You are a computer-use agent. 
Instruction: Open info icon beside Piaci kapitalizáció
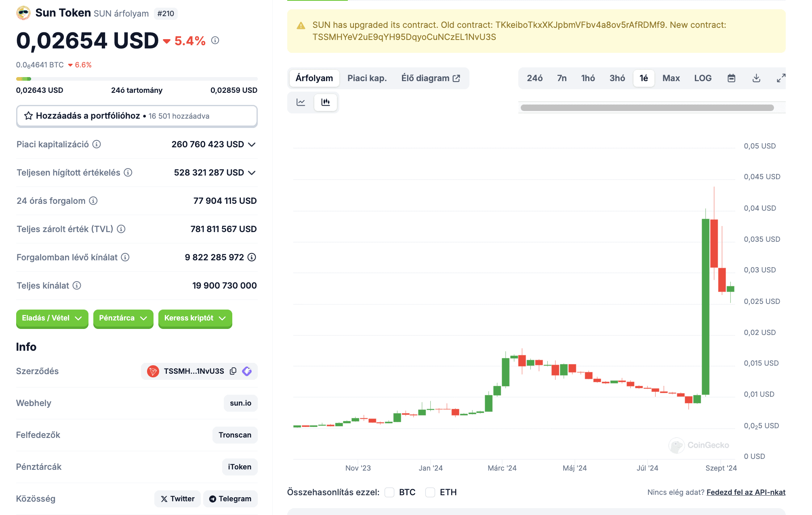(x=97, y=144)
